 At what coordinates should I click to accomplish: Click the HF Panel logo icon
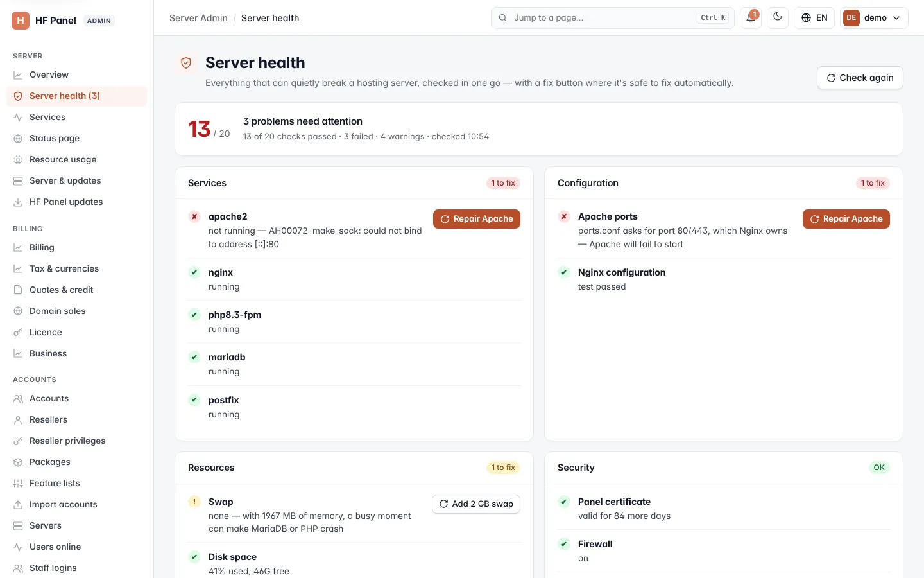[21, 21]
